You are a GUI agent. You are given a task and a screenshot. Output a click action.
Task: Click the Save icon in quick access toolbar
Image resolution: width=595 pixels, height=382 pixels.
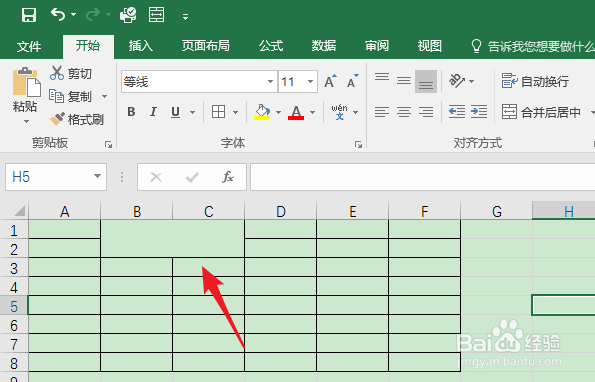click(x=29, y=16)
